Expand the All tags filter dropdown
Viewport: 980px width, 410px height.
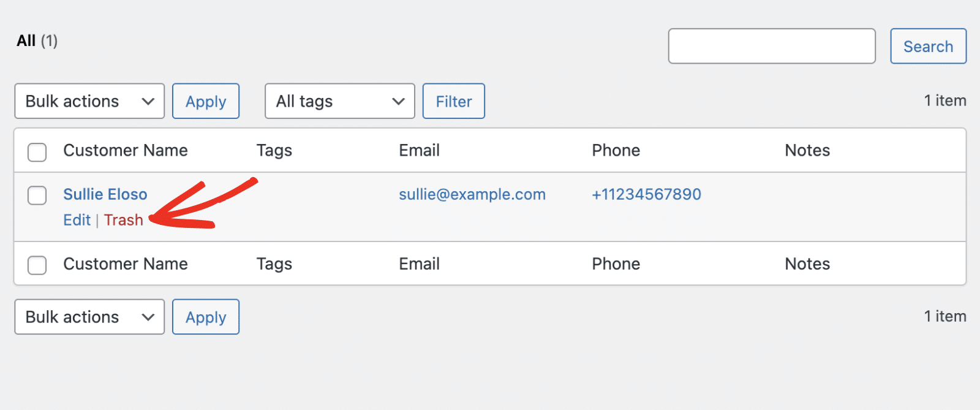340,101
